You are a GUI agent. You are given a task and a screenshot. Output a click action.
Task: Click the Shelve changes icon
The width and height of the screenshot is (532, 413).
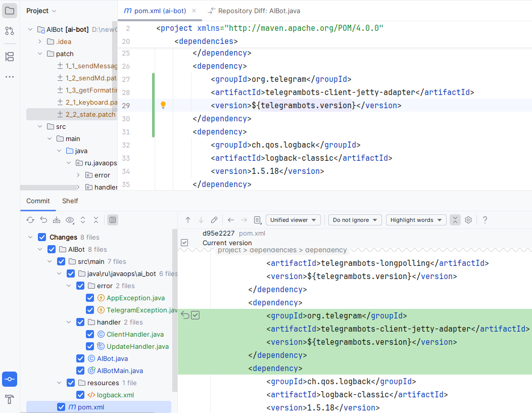pos(57,220)
